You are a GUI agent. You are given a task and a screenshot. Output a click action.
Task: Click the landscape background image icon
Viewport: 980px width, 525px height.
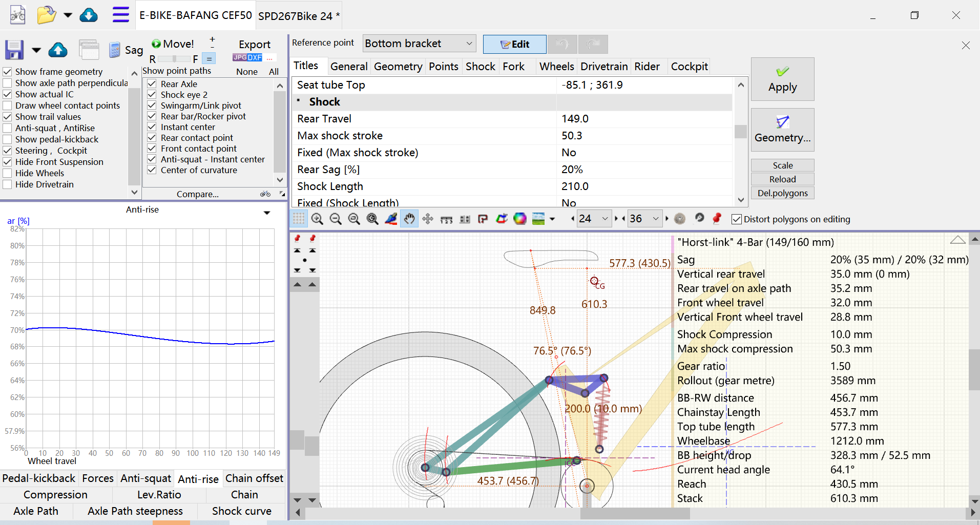[x=538, y=219]
